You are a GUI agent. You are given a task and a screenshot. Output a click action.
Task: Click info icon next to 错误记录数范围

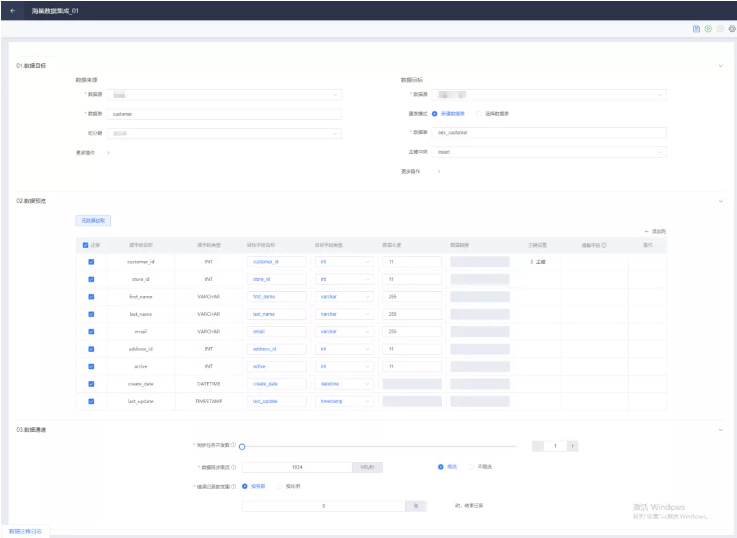[234, 487]
